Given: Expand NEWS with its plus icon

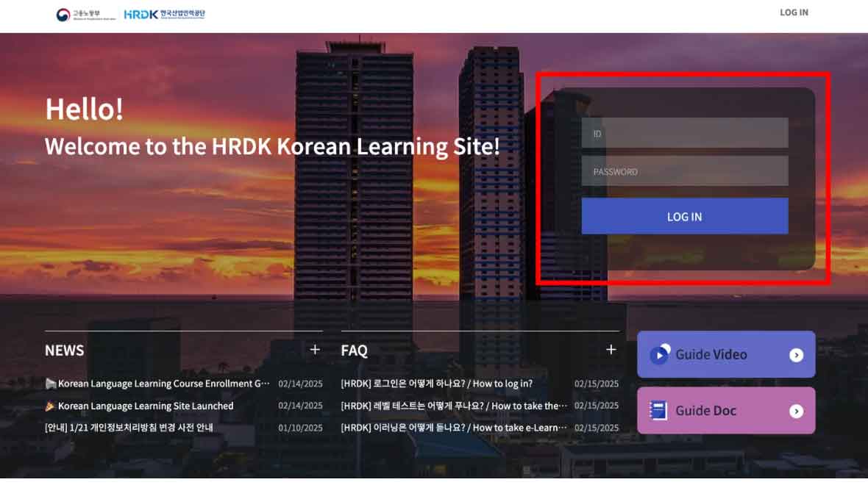Looking at the screenshot, I should point(315,350).
